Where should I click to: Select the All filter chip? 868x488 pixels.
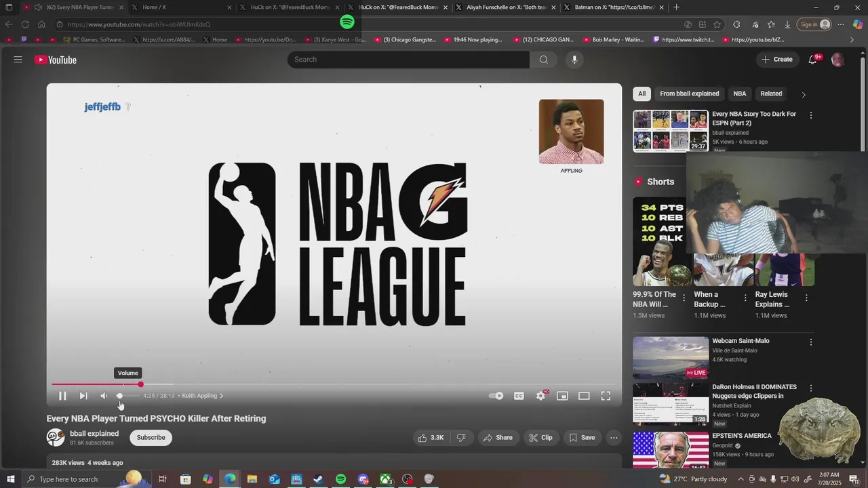pos(642,94)
